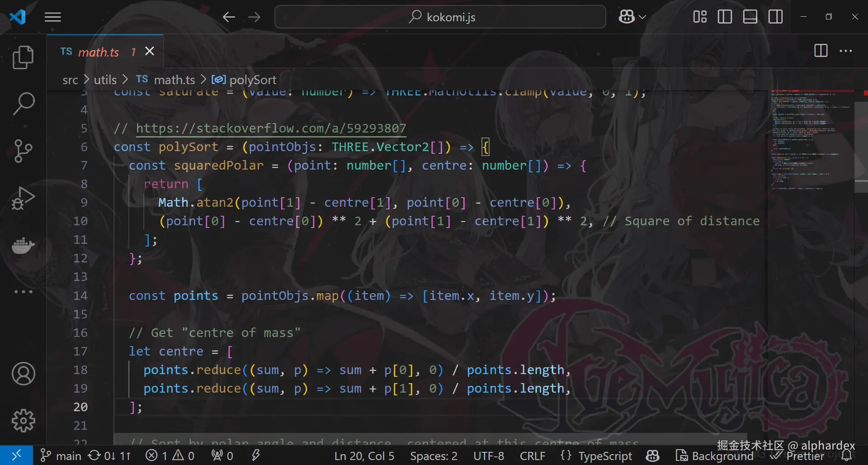The width and height of the screenshot is (868, 465).
Task: Click the TypeScript language mode button
Action: (605, 456)
